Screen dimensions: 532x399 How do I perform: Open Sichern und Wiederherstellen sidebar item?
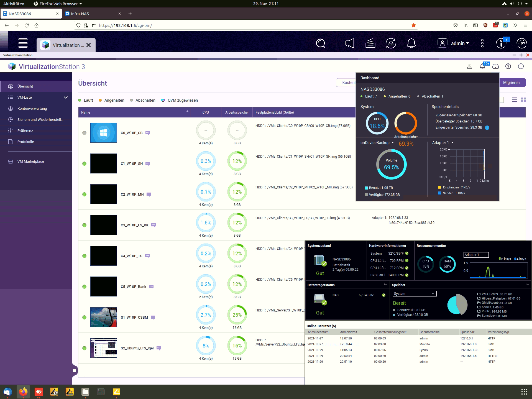(36, 119)
